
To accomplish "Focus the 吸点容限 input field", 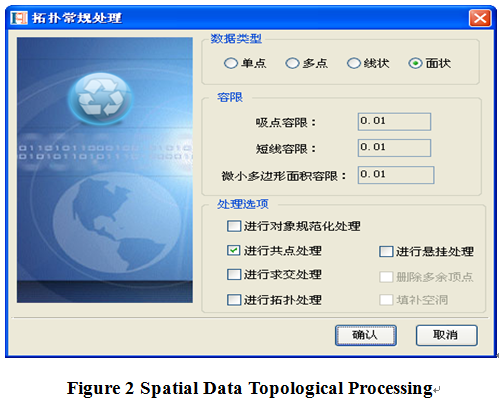I will coord(394,121).
